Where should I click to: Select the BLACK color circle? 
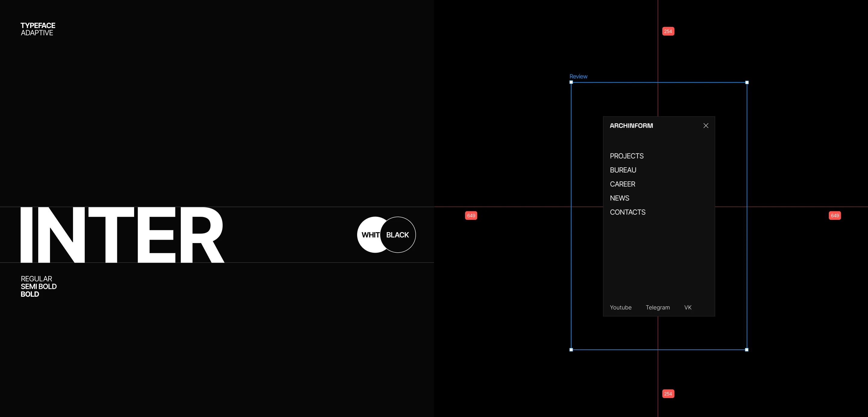coord(398,235)
